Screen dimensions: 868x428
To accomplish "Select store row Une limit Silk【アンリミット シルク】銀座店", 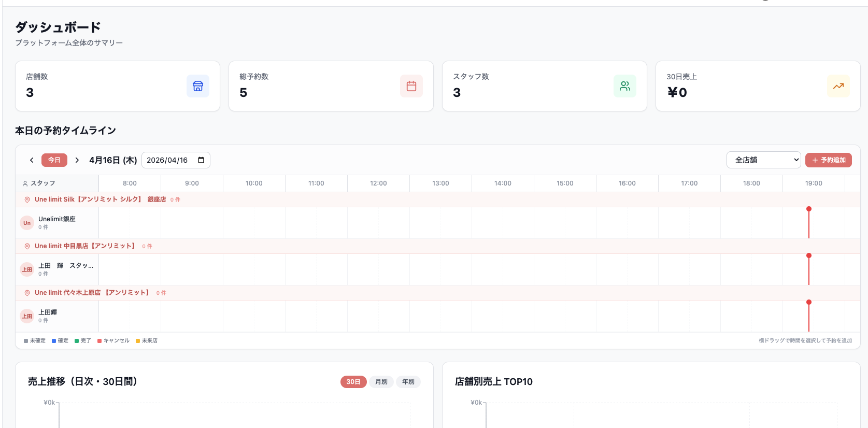I will [x=438, y=199].
